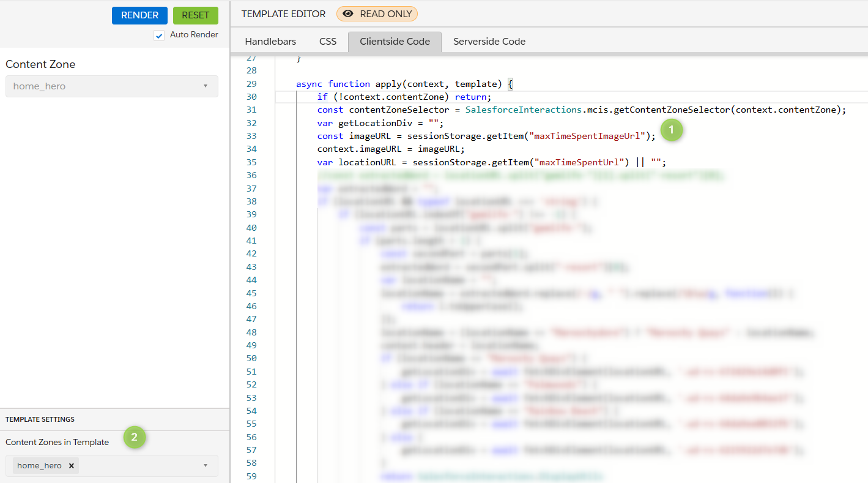Viewport: 868px width, 483px height.
Task: Open the Serverside Code tab
Action: [x=489, y=42]
